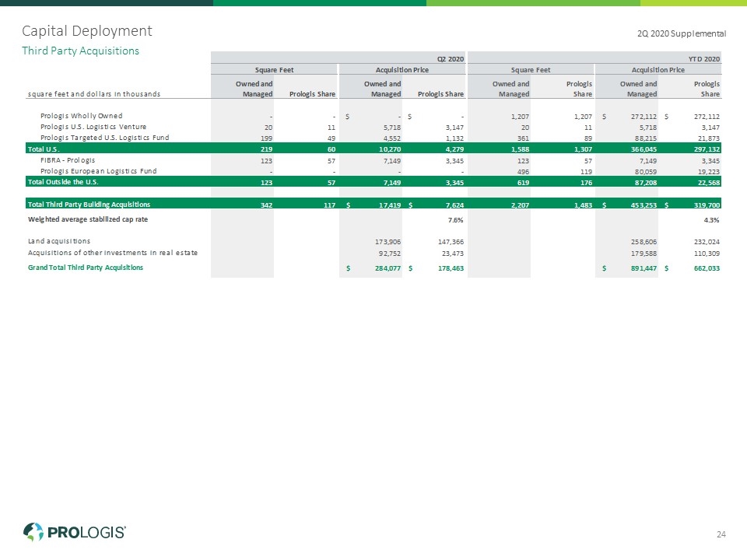Viewport: 747px width, 560px height.
Task: Click the 'Total Outside the U.S.' row label
Action: click(63, 182)
